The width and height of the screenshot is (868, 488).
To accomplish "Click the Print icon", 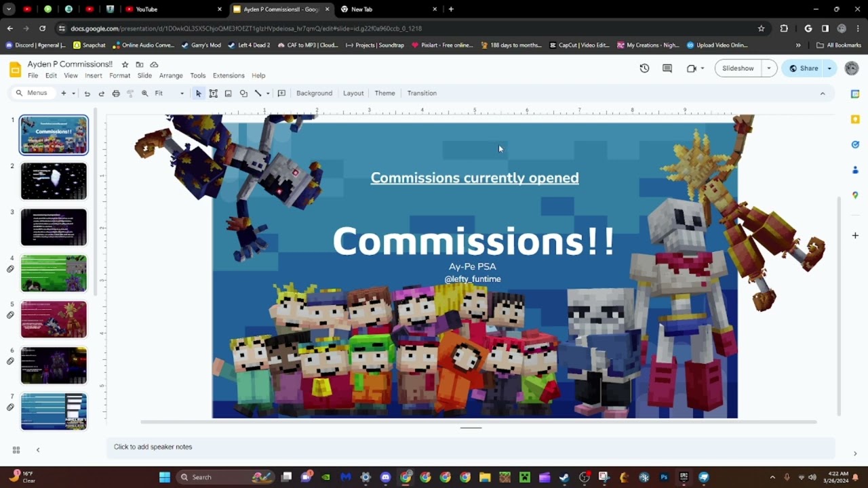I will click(116, 94).
